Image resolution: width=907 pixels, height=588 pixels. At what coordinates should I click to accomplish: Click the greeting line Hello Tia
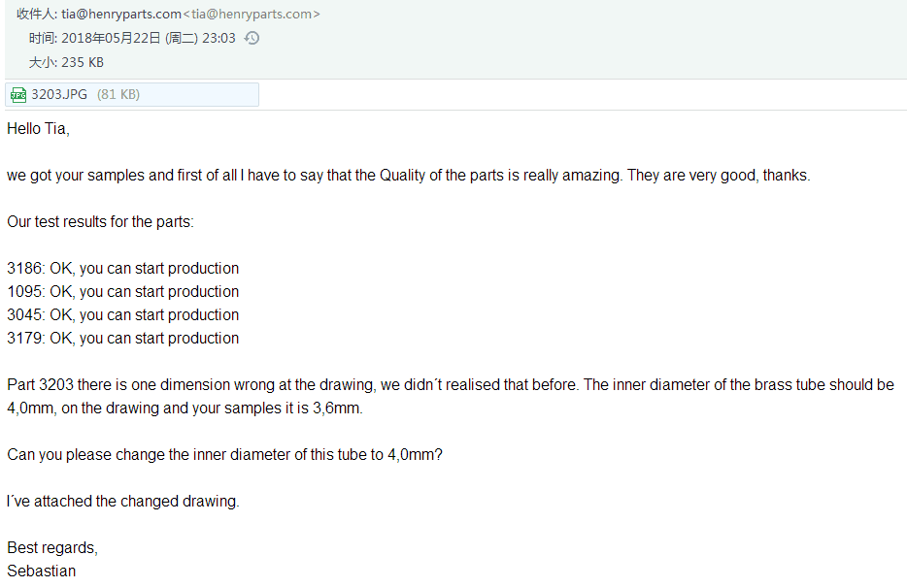point(38,128)
